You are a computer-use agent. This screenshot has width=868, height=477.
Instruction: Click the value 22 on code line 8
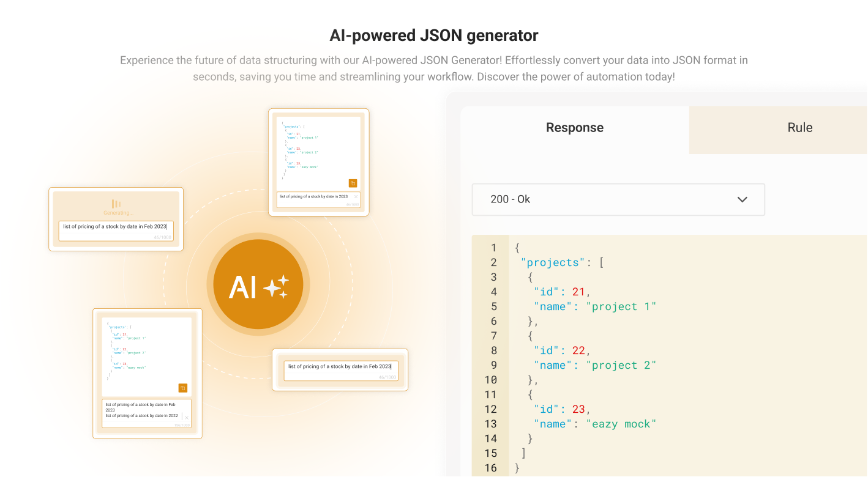click(x=578, y=350)
